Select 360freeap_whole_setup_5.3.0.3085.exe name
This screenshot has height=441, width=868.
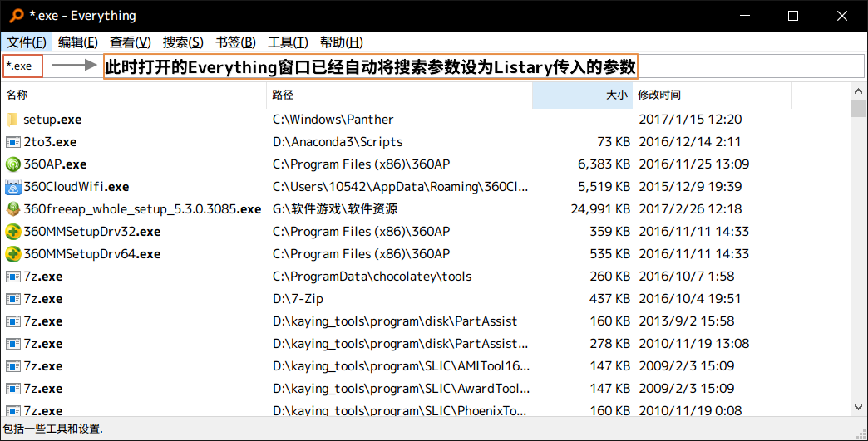pyautogui.click(x=142, y=209)
